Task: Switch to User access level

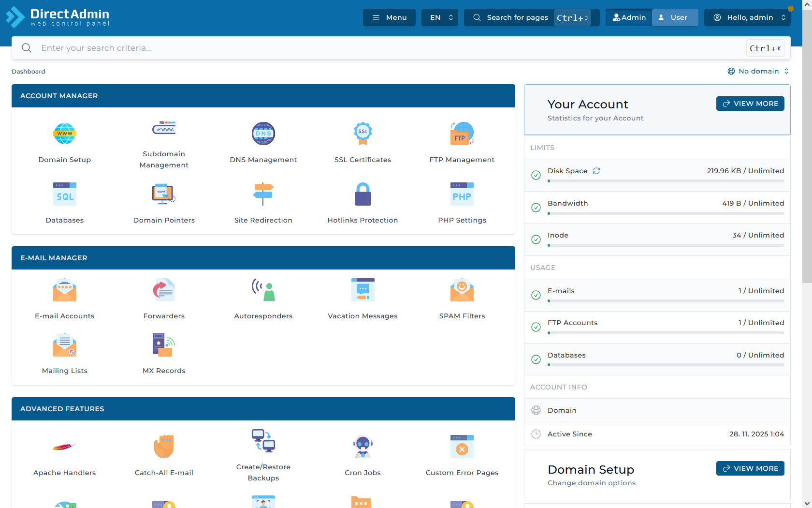Action: coord(675,17)
